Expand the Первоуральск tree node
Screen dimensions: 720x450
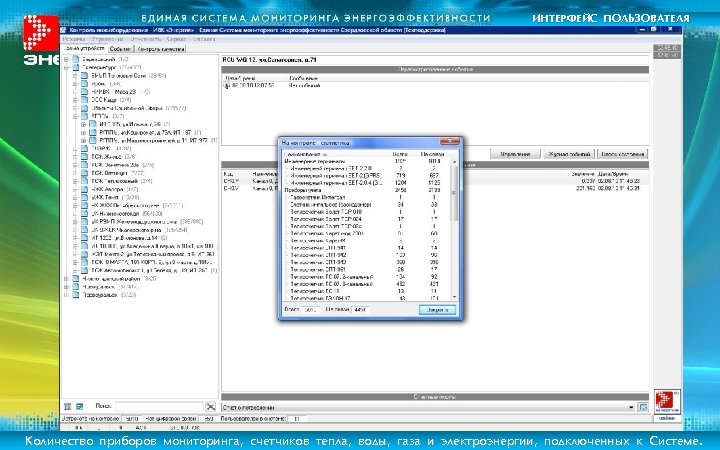pyautogui.click(x=67, y=295)
